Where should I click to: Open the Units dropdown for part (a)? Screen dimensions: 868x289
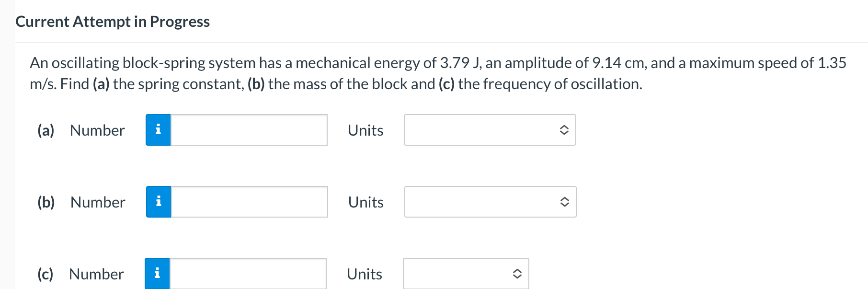pos(490,130)
